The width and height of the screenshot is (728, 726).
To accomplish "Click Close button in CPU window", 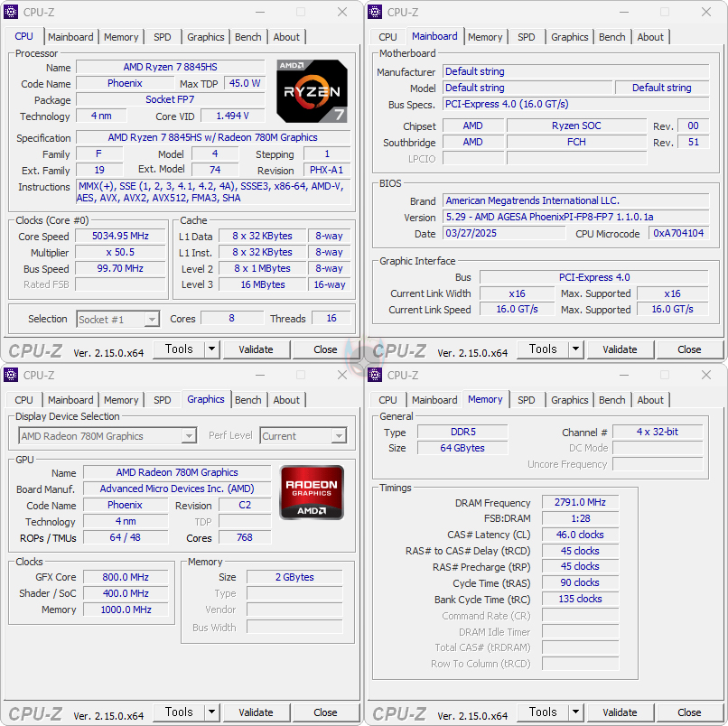I will click(325, 349).
